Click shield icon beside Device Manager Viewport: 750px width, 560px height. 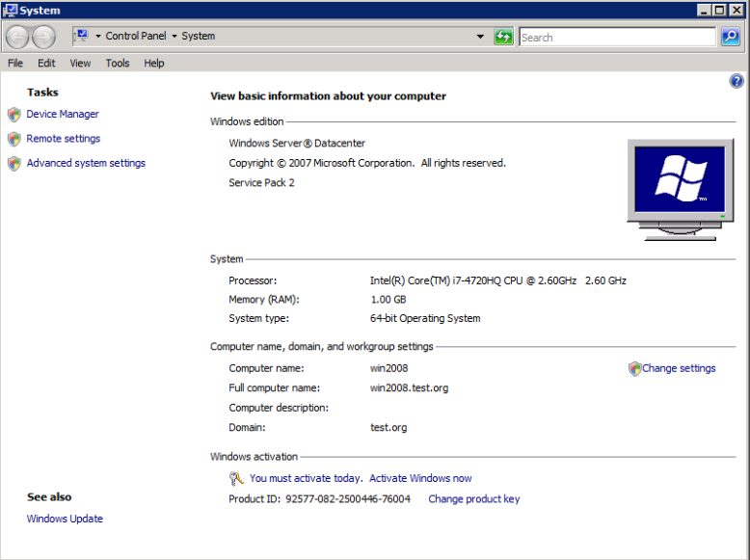pyautogui.click(x=14, y=115)
